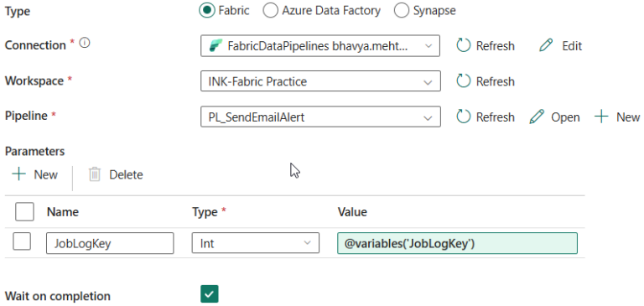Click the @variables('JobLogKey') value field
This screenshot has width=644, height=306.
pyautogui.click(x=457, y=243)
